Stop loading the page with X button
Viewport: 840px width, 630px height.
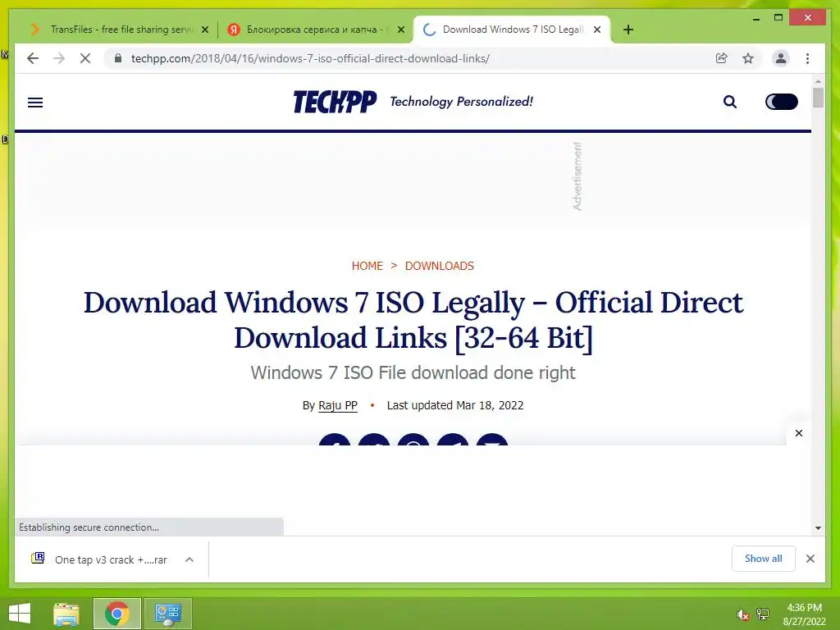click(x=85, y=58)
